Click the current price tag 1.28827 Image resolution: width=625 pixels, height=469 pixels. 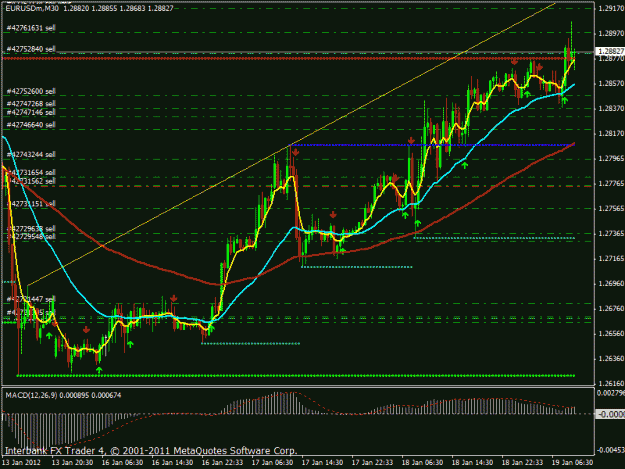610,51
